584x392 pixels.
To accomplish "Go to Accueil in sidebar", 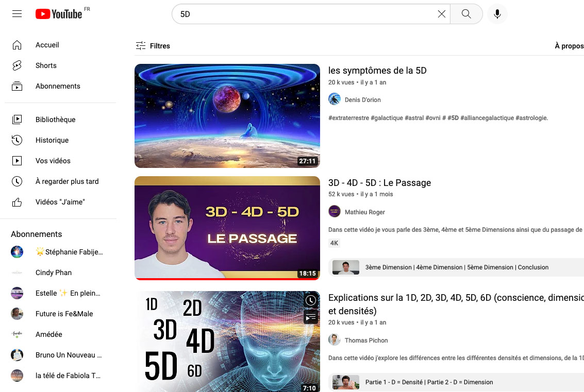I will pyautogui.click(x=47, y=45).
